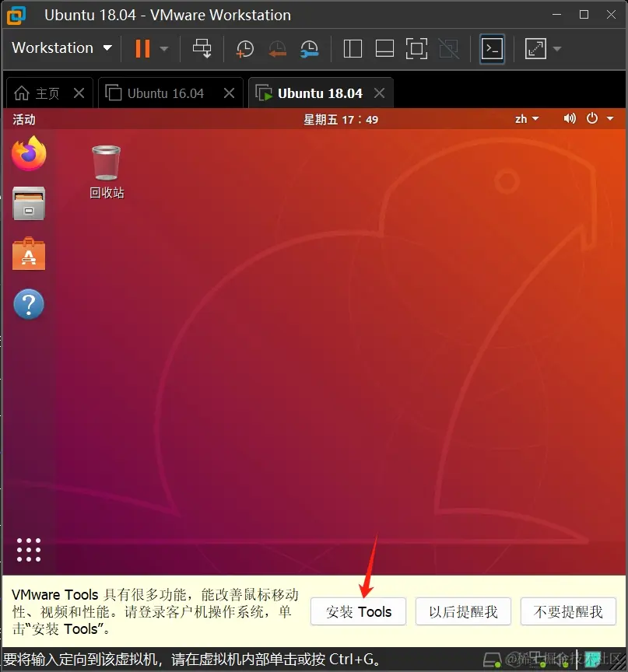
Task: Close the 主页 tab
Action: click(79, 93)
